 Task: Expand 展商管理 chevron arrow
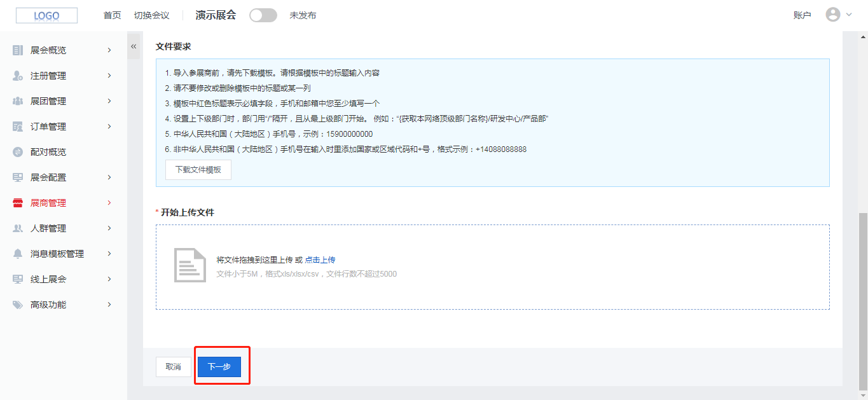(x=109, y=203)
